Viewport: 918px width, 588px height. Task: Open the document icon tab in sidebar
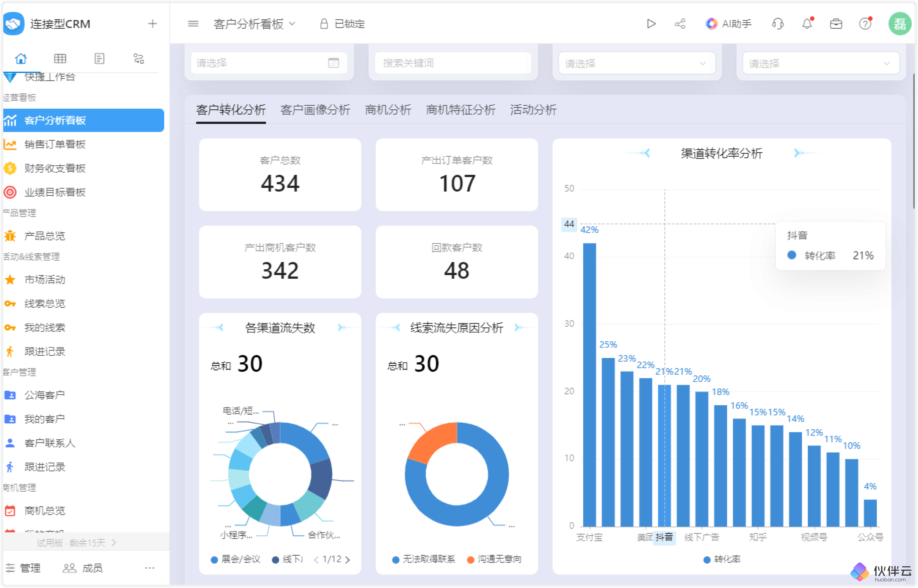point(99,58)
